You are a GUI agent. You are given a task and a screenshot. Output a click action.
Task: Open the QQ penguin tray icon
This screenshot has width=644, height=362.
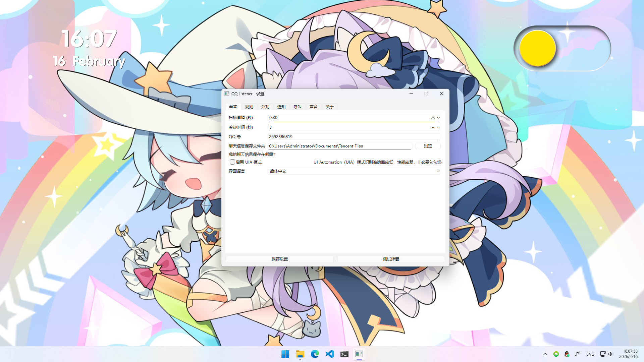(567, 354)
